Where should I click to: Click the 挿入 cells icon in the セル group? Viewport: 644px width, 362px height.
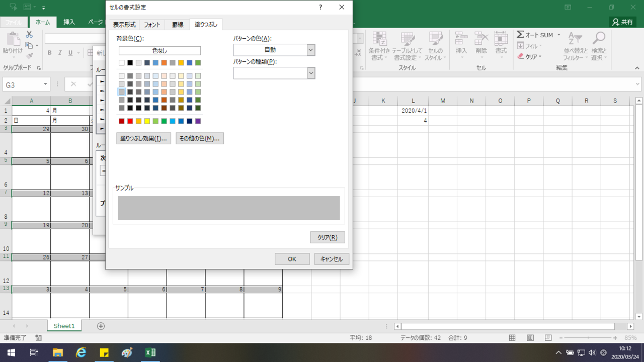461,39
